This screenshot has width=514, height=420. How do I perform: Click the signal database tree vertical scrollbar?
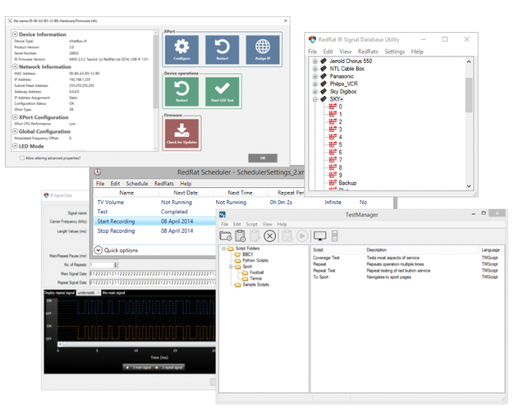click(468, 94)
